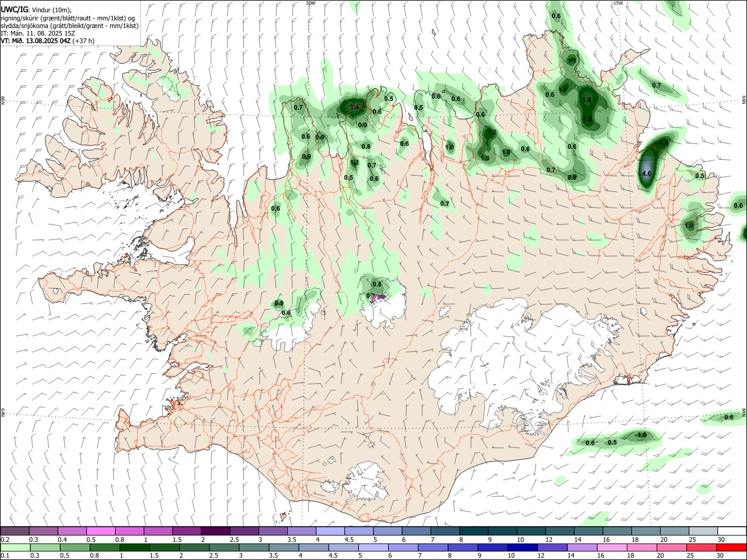Choose the bright pink 0.5 snow legend swatch

click(100, 531)
